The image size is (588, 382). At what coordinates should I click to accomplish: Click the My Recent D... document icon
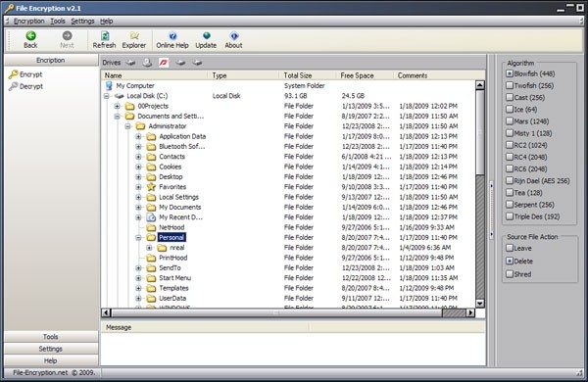(x=151, y=217)
